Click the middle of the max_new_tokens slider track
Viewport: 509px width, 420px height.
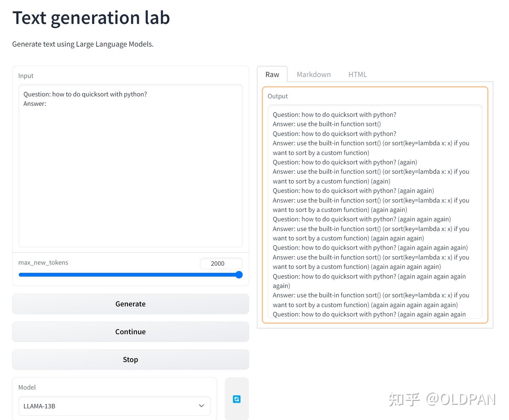click(x=129, y=275)
